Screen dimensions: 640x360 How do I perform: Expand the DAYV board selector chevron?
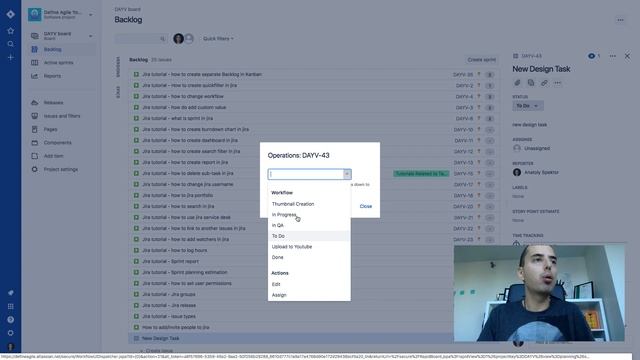pyautogui.click(x=91, y=36)
